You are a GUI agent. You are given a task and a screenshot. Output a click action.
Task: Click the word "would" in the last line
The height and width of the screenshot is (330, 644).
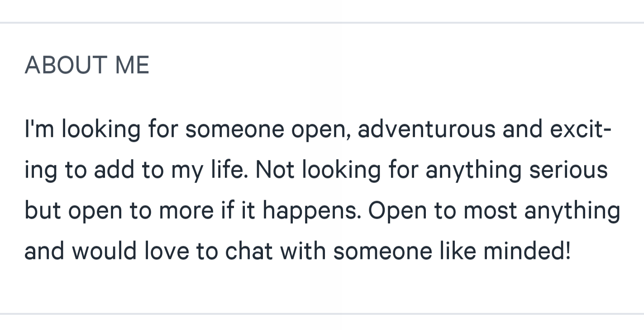coord(105,251)
